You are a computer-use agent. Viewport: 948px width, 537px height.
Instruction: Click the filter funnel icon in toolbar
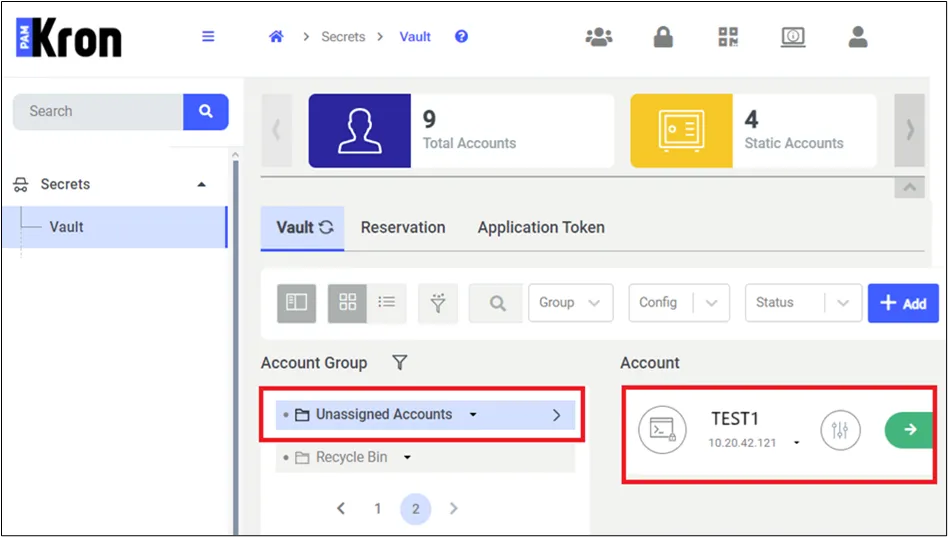click(x=438, y=302)
